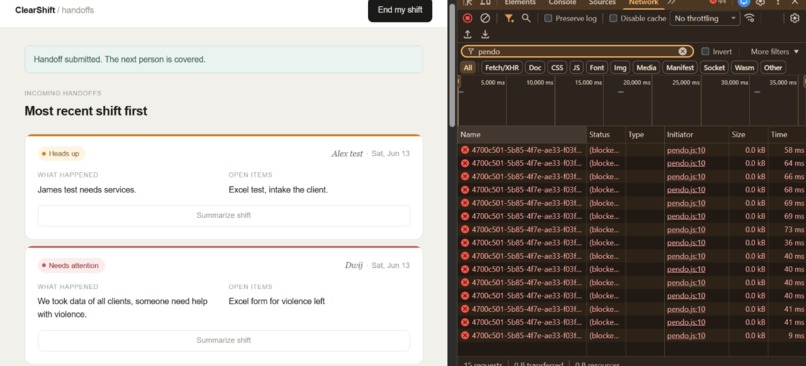
Task: Filter requests by JS type
Action: tap(576, 67)
